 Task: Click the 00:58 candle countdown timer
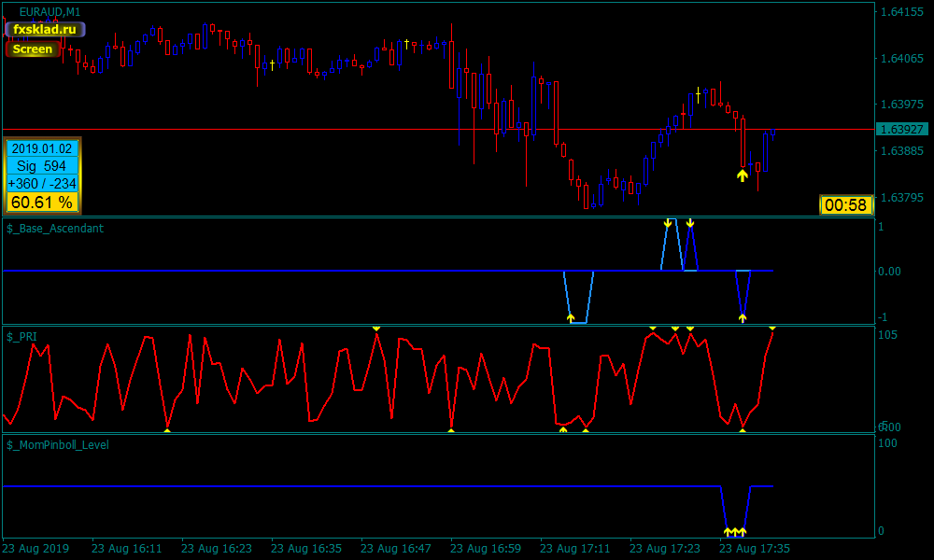tap(846, 205)
